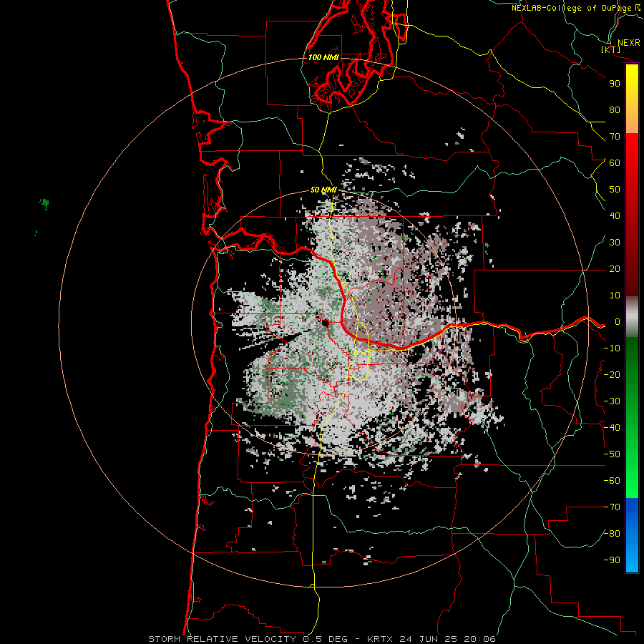Click the positive "40" scale value
The width and height of the screenshot is (644, 644).
[615, 216]
